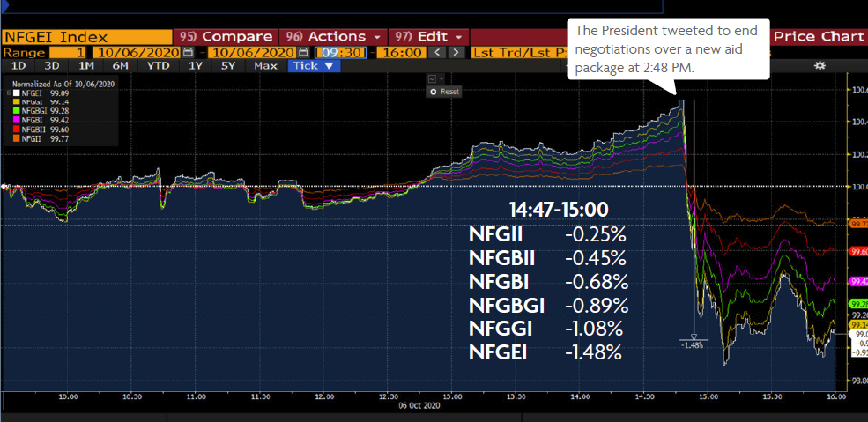Toggle NFGBGI green series in legend

click(37, 110)
